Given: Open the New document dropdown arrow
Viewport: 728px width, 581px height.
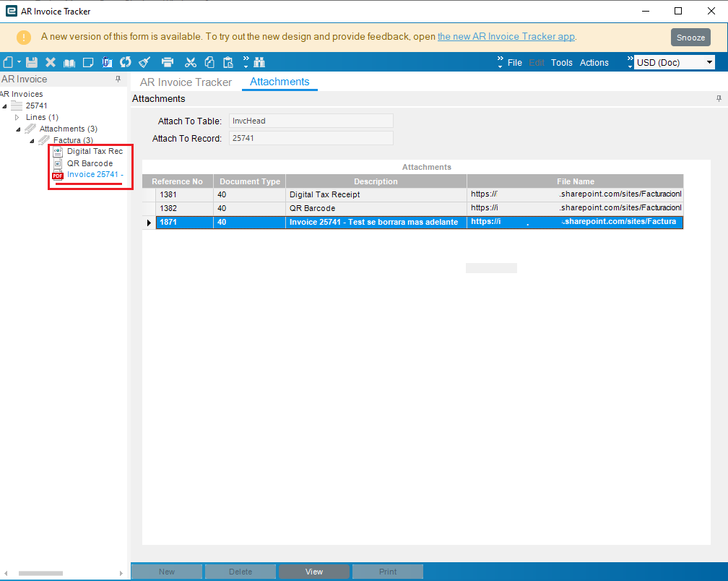Looking at the screenshot, I should click(x=19, y=61).
